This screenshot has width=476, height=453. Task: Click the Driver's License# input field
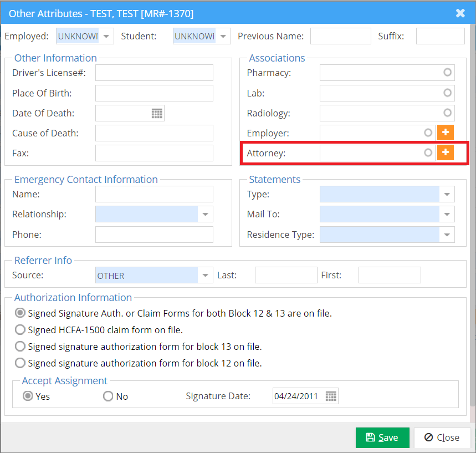click(x=154, y=73)
